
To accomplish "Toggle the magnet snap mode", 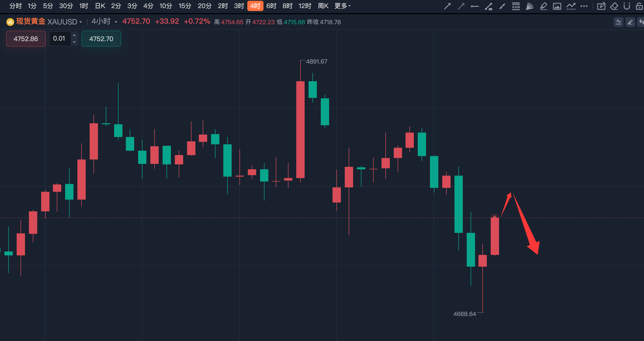I will pyautogui.click(x=627, y=6).
